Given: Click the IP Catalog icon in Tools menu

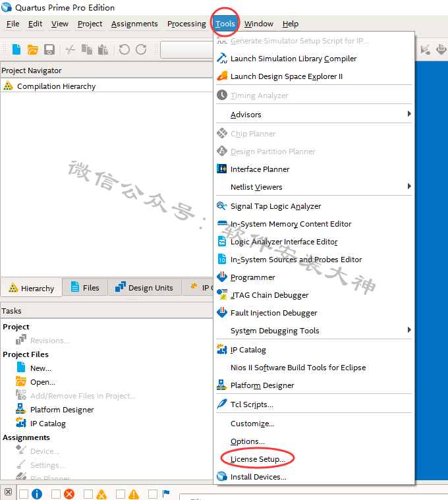Looking at the screenshot, I should [x=222, y=350].
